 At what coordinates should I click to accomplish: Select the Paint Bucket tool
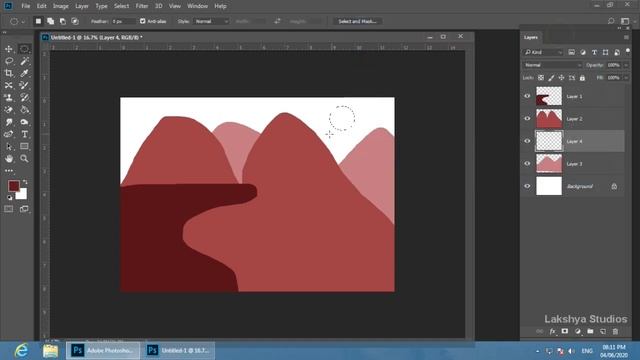[x=24, y=110]
